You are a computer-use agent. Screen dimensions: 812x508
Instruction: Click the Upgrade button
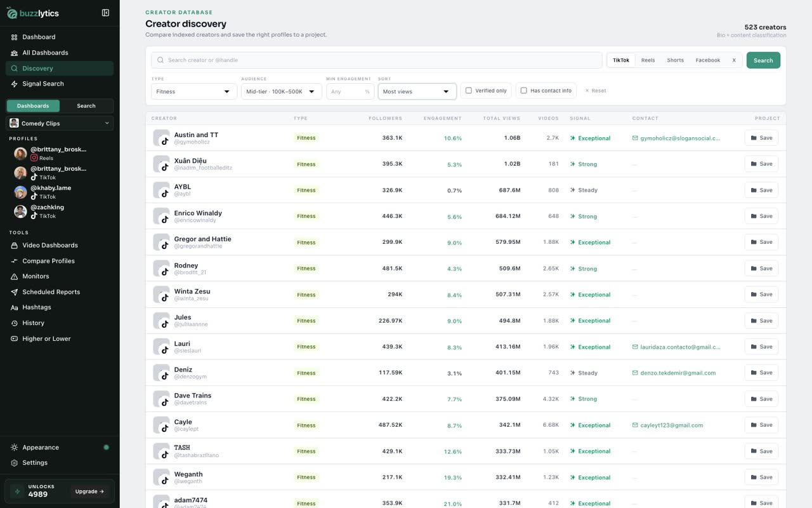coord(89,491)
